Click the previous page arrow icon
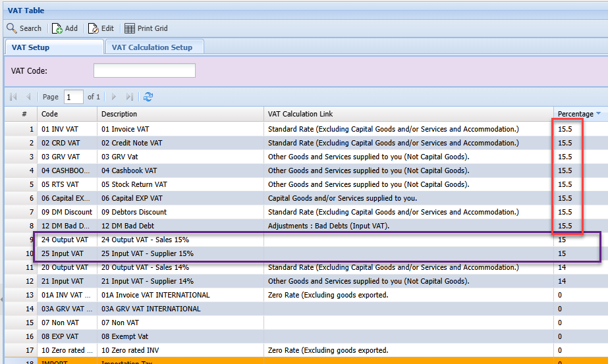This screenshot has height=364, width=608. (28, 97)
